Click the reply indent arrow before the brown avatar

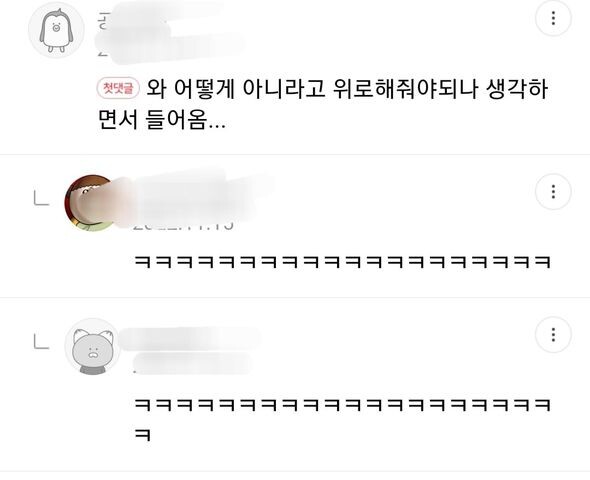[41, 198]
